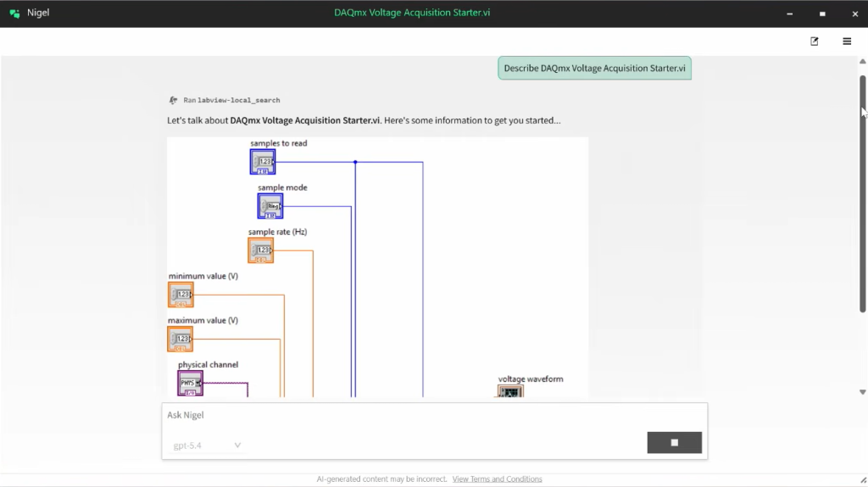
Task: Click the 'voltage waveform' label
Action: pyautogui.click(x=531, y=379)
